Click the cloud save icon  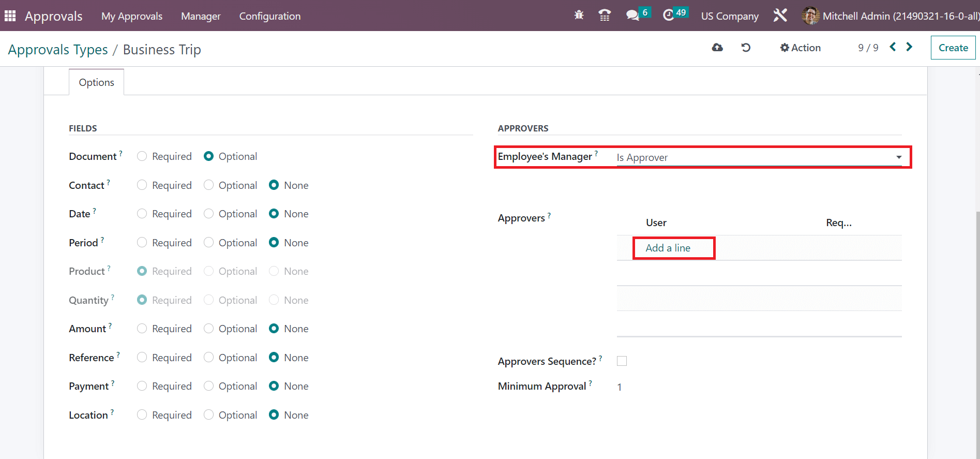(x=717, y=48)
